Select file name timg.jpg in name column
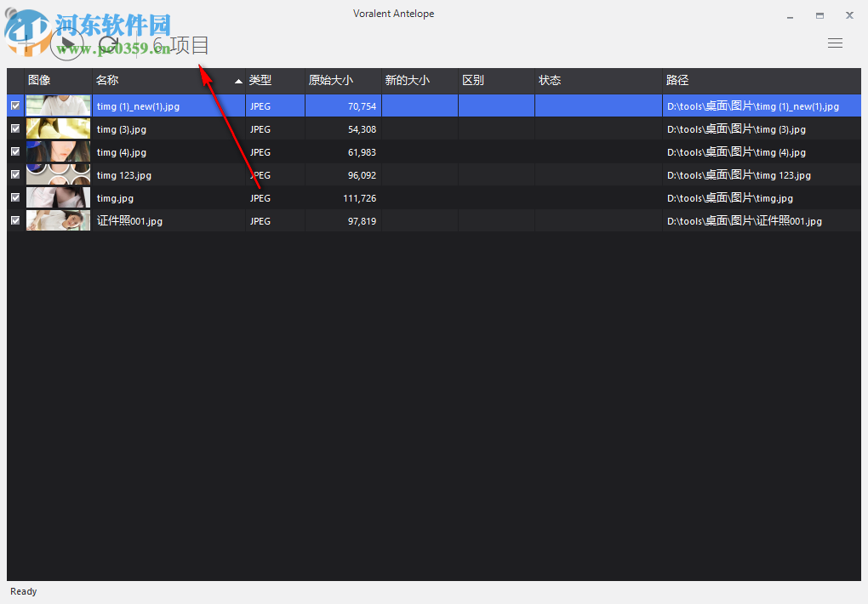The height and width of the screenshot is (604, 868). pyautogui.click(x=115, y=198)
